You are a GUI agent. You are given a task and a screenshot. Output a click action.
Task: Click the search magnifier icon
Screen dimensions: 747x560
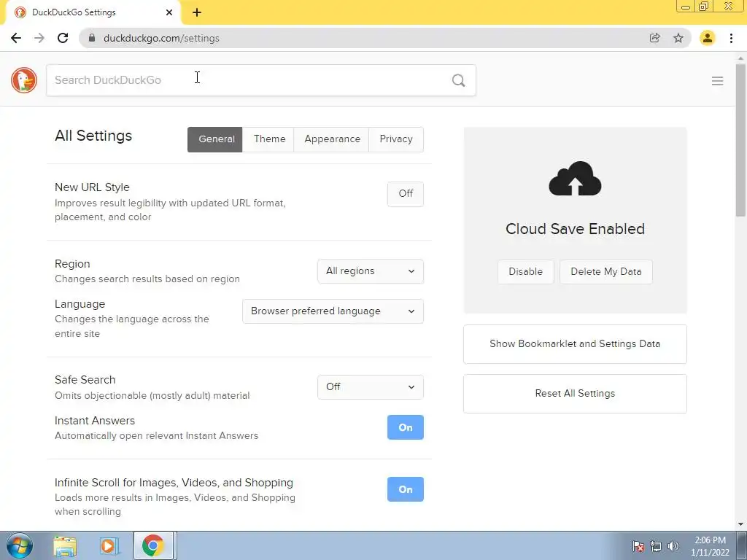pos(458,80)
